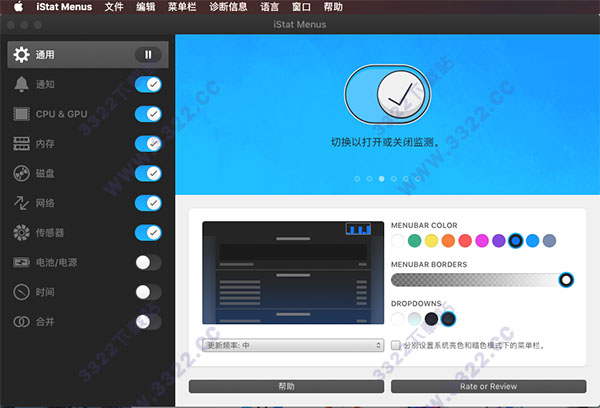Toggle the 内存 monitoring switch

[148, 144]
